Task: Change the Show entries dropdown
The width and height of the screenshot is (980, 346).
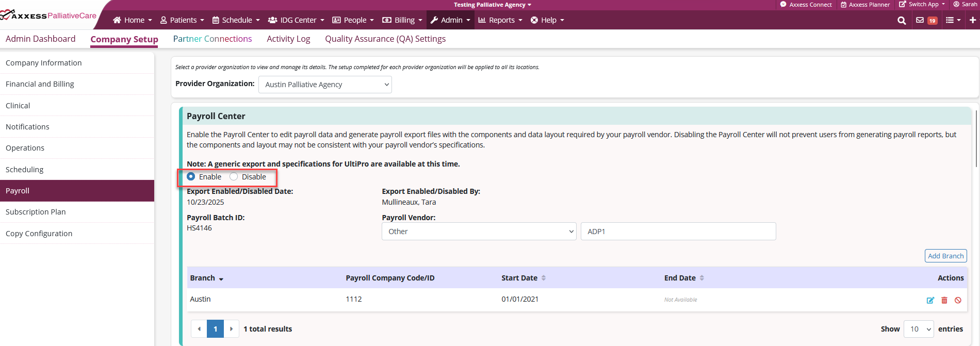Action: point(919,329)
